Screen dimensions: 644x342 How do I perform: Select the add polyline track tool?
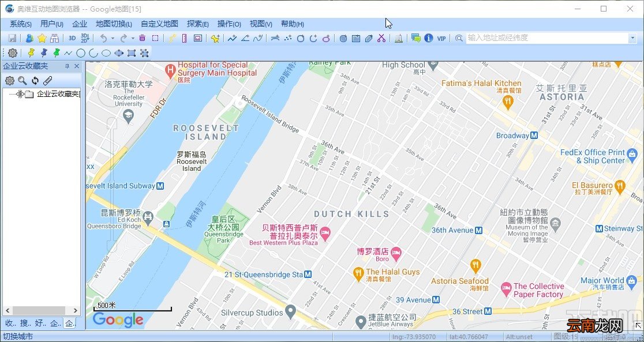pos(233,38)
